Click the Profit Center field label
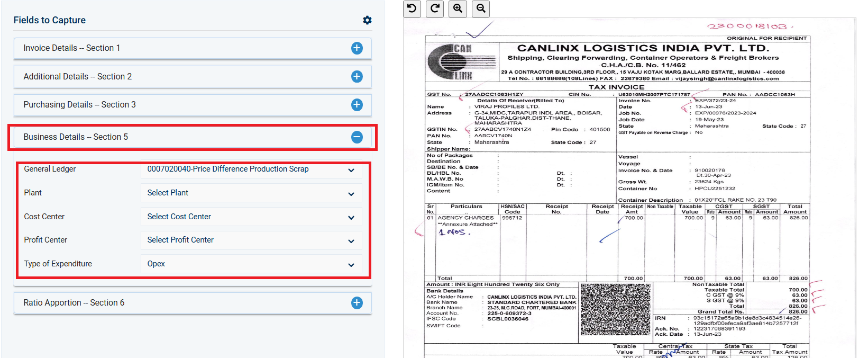868x358 pixels. (45, 240)
